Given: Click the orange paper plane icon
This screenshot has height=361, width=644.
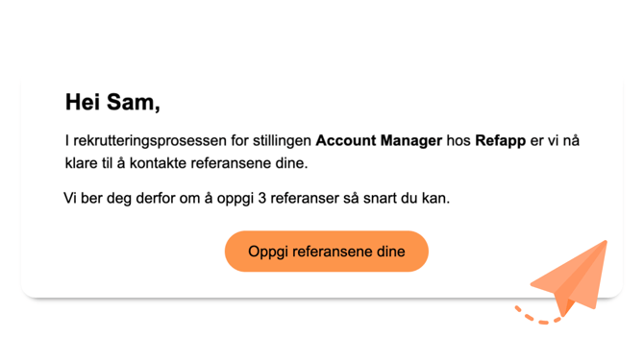Looking at the screenshot, I should [571, 278].
